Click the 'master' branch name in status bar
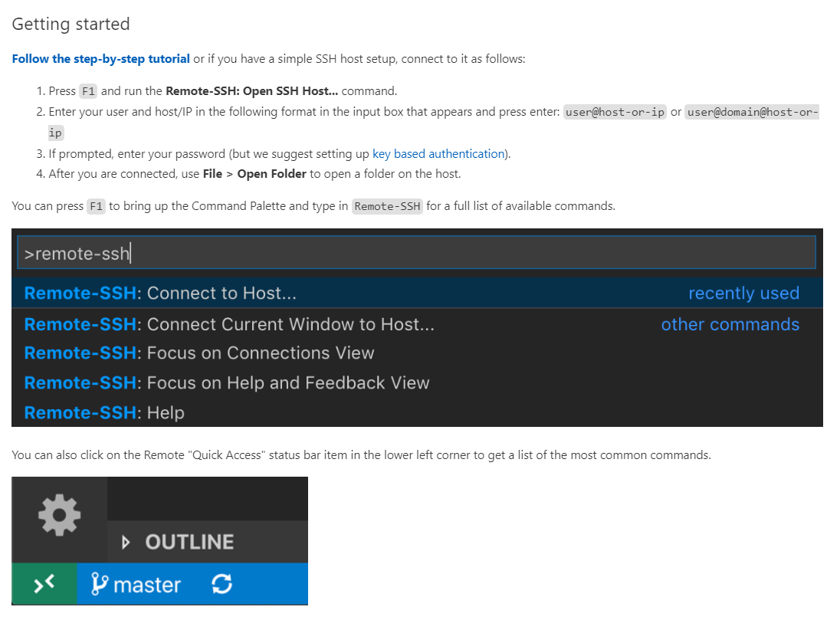This screenshot has height=620, width=840. 147,586
